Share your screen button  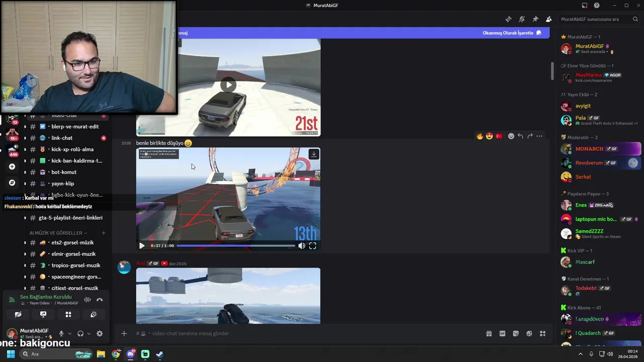[43, 314]
